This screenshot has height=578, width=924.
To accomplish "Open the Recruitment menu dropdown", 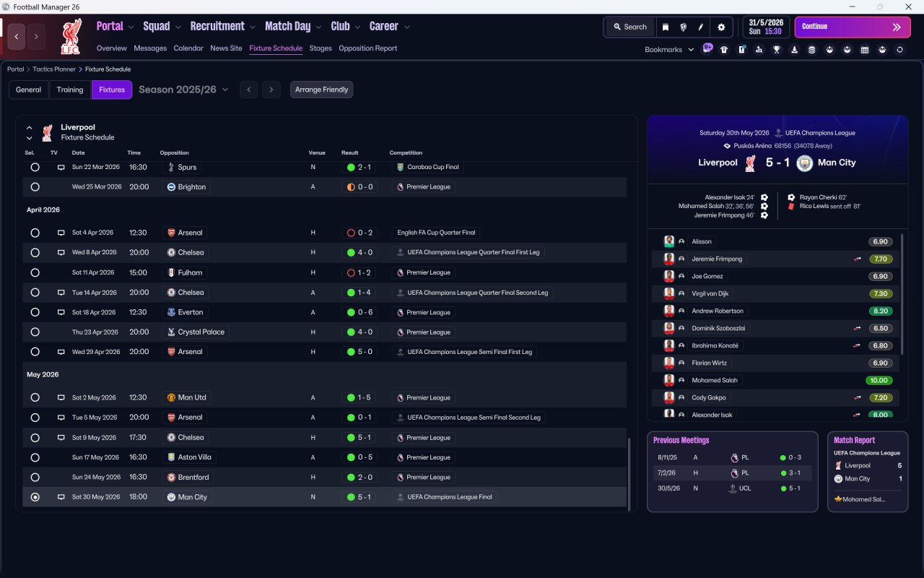I will [223, 27].
